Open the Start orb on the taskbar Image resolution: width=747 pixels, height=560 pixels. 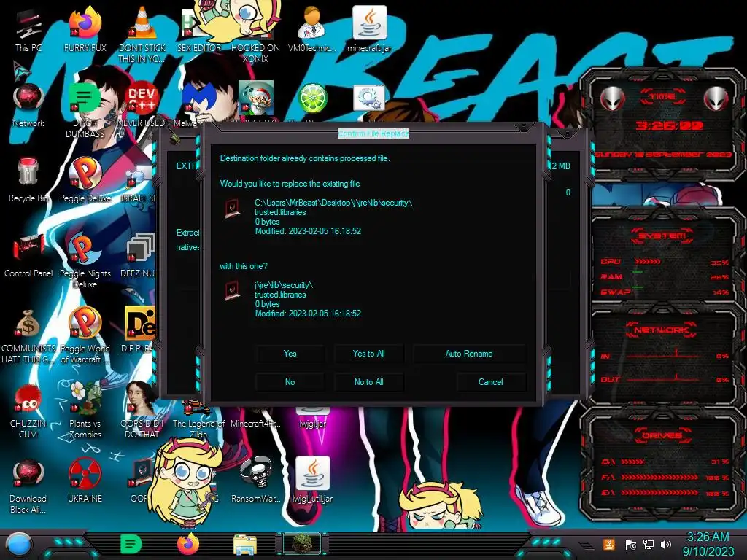(x=19, y=545)
